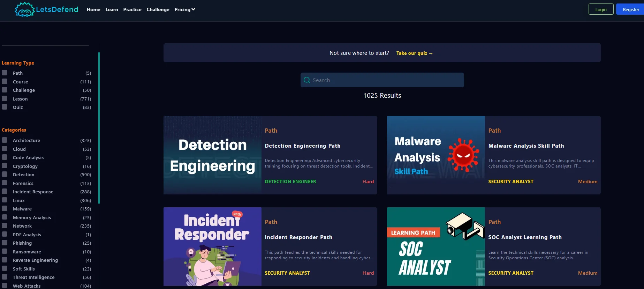Click SOC Analyst Learning Path title

pos(525,237)
